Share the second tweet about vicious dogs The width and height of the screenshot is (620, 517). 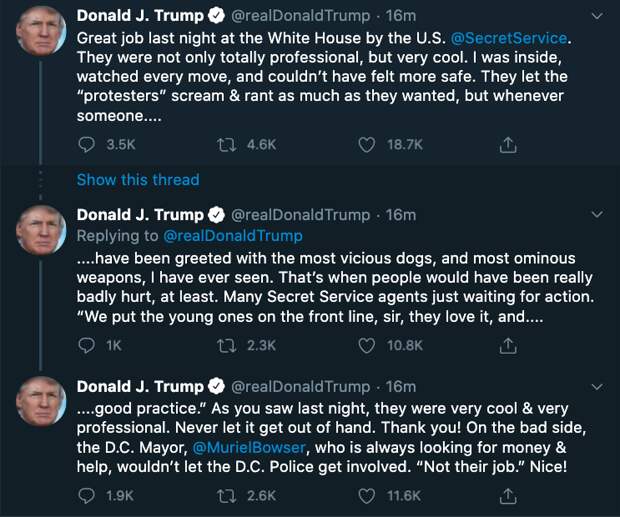point(508,345)
